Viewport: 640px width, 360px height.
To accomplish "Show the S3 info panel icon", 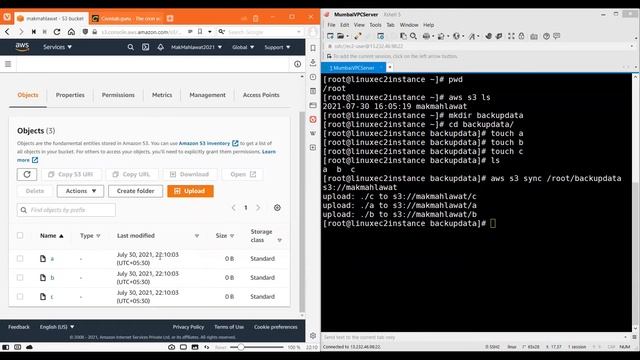I will (297, 64).
